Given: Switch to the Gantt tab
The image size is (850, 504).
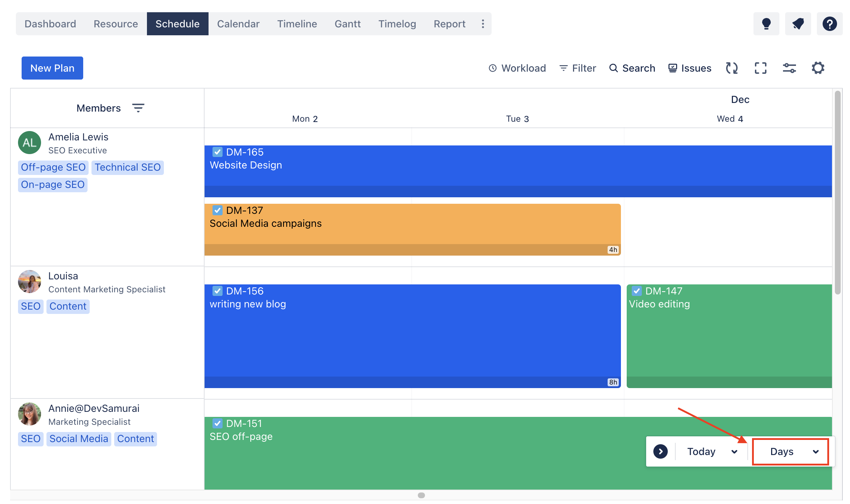Looking at the screenshot, I should coord(347,24).
